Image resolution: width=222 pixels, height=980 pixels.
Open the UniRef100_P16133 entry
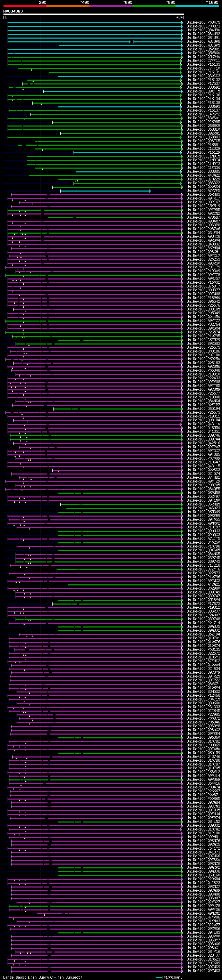[203, 65]
